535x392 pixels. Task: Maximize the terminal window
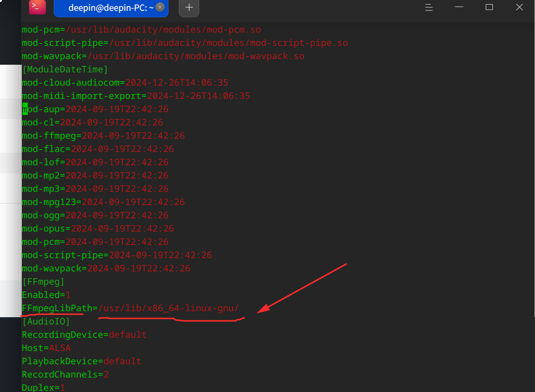coord(489,7)
